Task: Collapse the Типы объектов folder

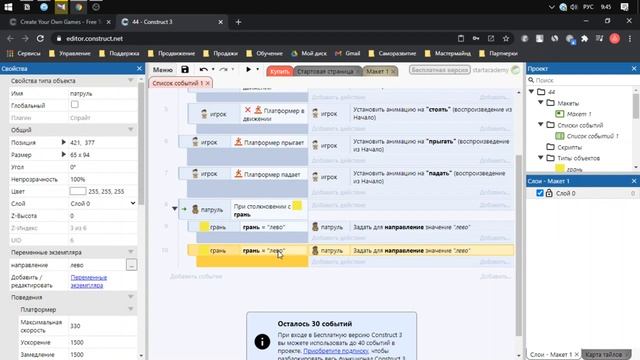Action: pos(541,158)
